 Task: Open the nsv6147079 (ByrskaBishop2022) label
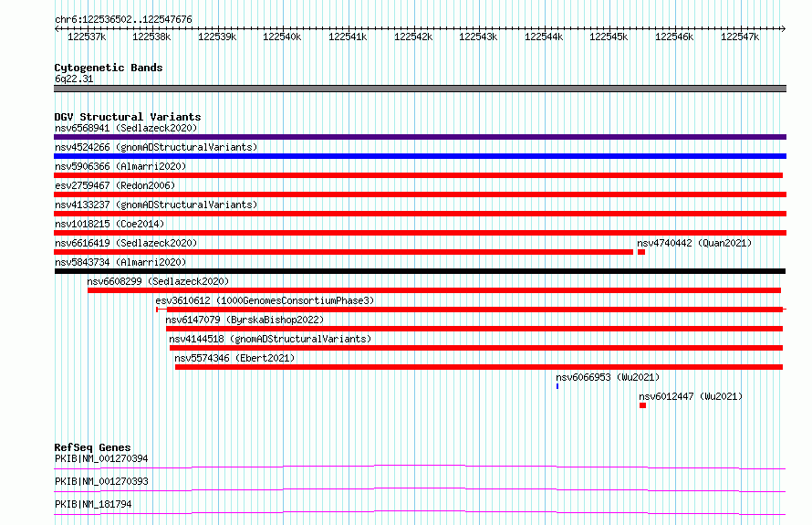tap(245, 320)
